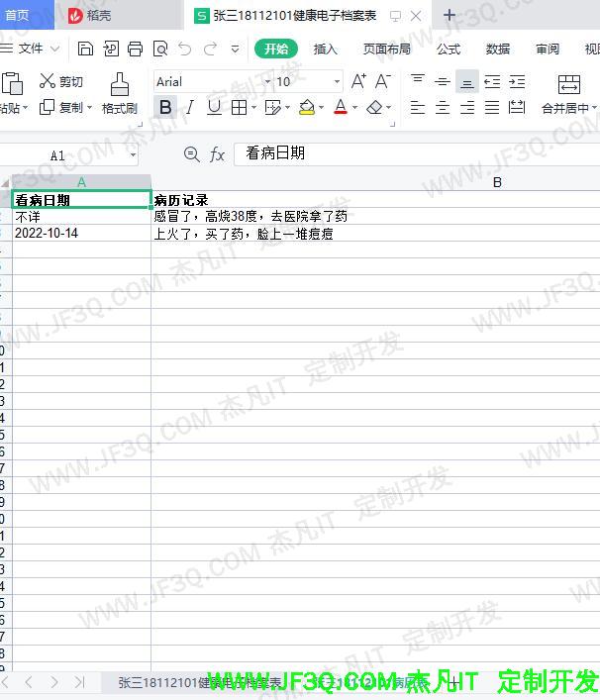The image size is (600, 700).
Task: Click last sheet arrow in navigation
Action: [x=79, y=682]
